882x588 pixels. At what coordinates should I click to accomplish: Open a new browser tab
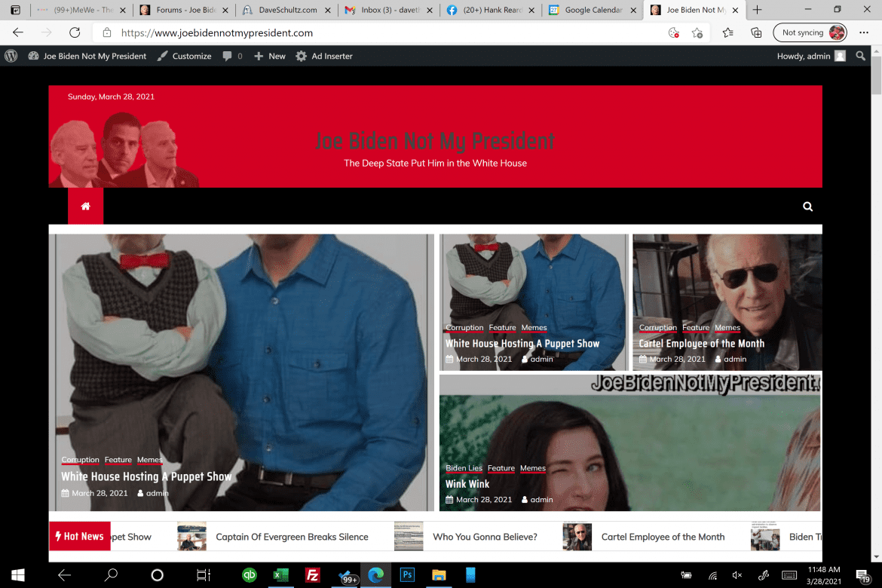[x=757, y=10]
